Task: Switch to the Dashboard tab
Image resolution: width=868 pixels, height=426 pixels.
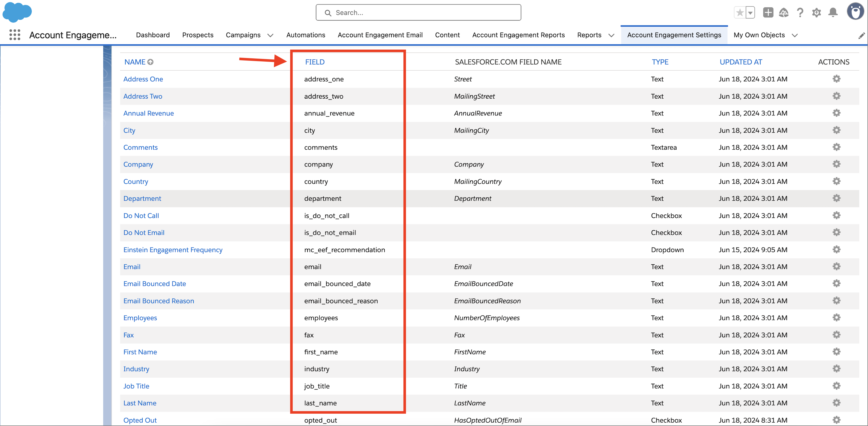Action: (153, 35)
